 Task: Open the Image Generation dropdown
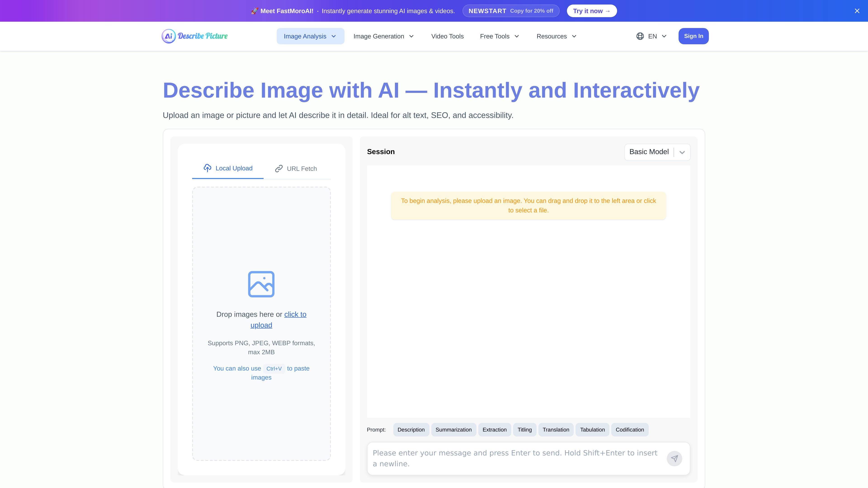pos(383,36)
